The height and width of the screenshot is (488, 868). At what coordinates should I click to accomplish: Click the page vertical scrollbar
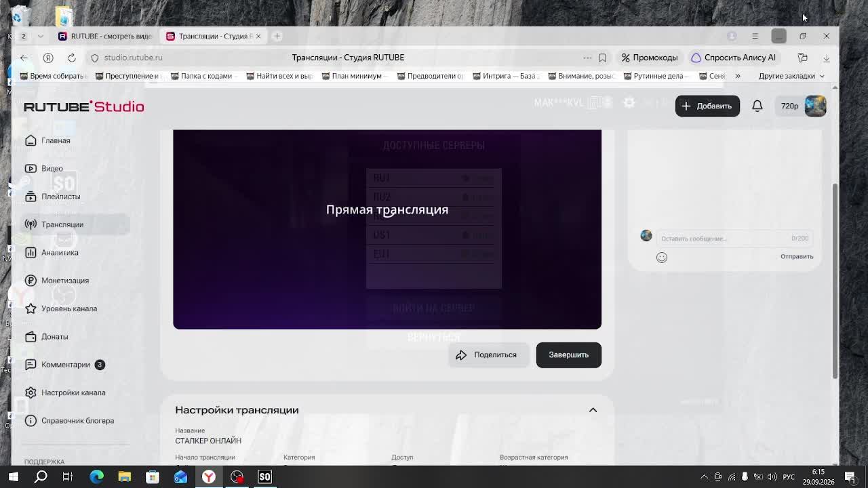pyautogui.click(x=835, y=281)
